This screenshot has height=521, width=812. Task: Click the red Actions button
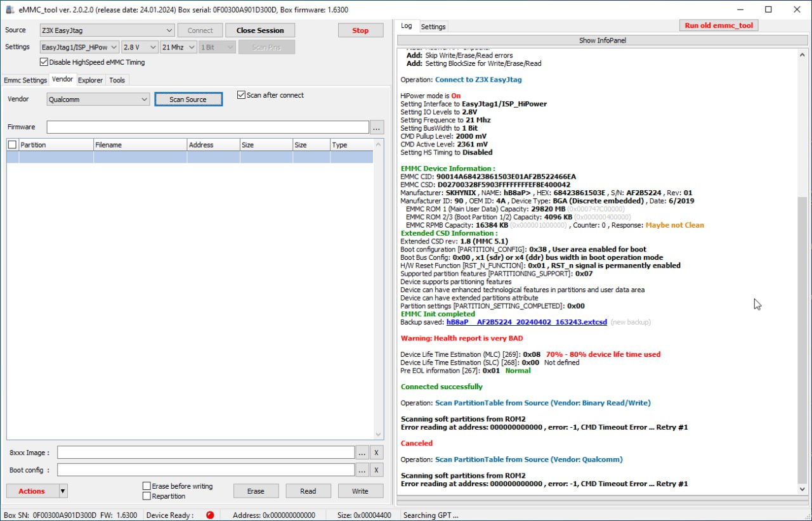(32, 491)
